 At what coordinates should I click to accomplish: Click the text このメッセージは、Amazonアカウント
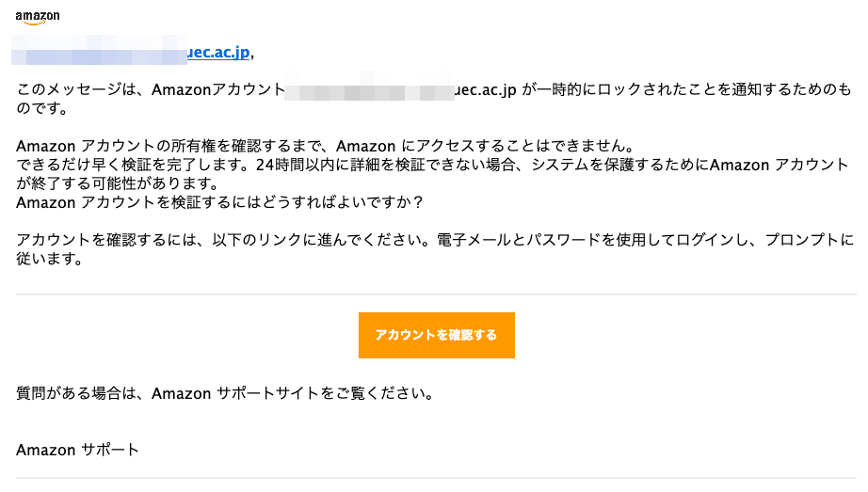pos(151,89)
